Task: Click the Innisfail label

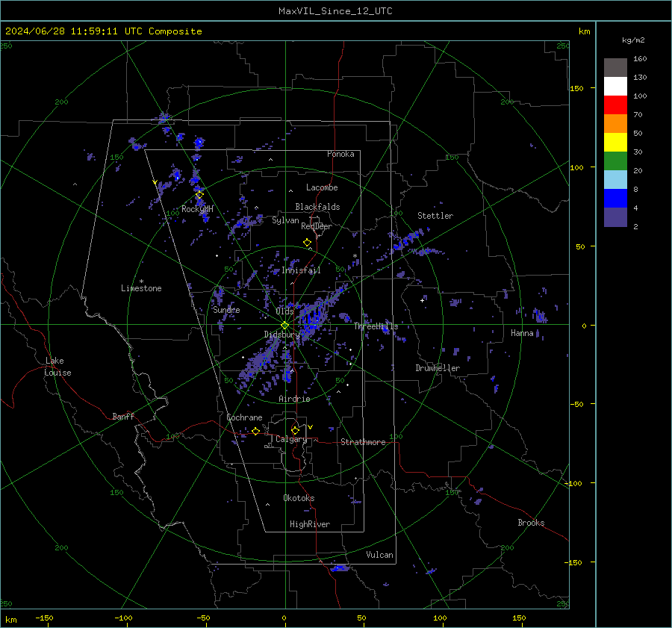Action: point(301,270)
